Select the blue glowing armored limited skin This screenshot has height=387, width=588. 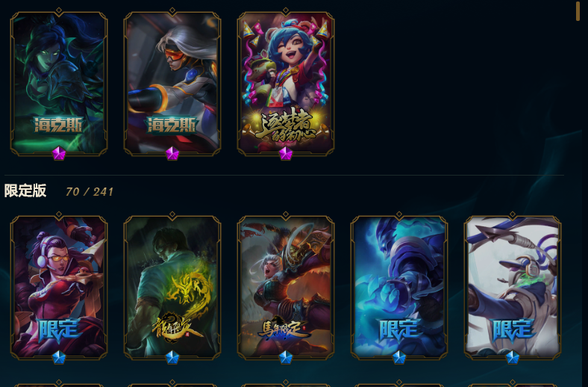click(x=399, y=287)
